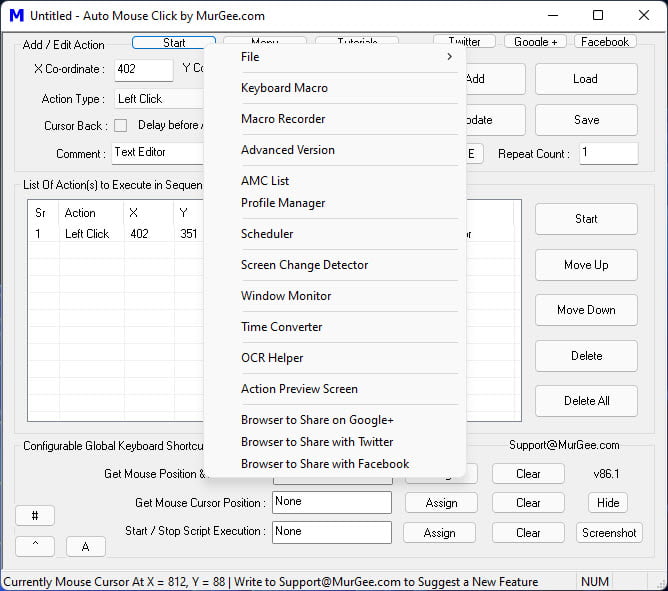Click the Get Mouse Cursor Position field
Image resolution: width=668 pixels, height=591 pixels.
332,502
